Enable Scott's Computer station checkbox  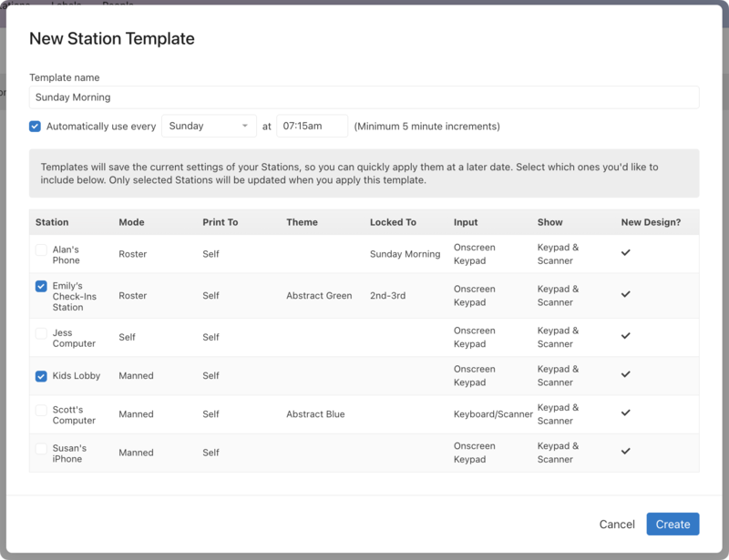41,411
